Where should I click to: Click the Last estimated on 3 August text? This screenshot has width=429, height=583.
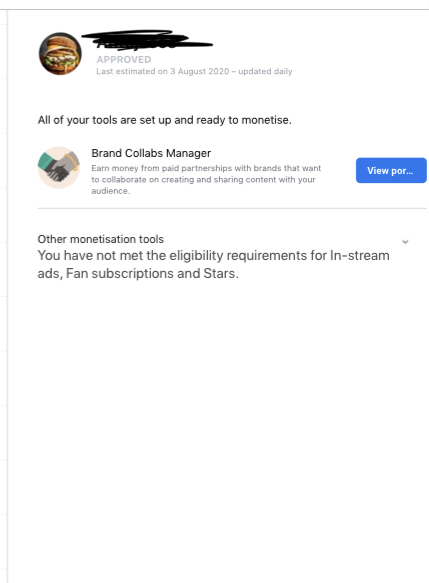tap(163, 71)
